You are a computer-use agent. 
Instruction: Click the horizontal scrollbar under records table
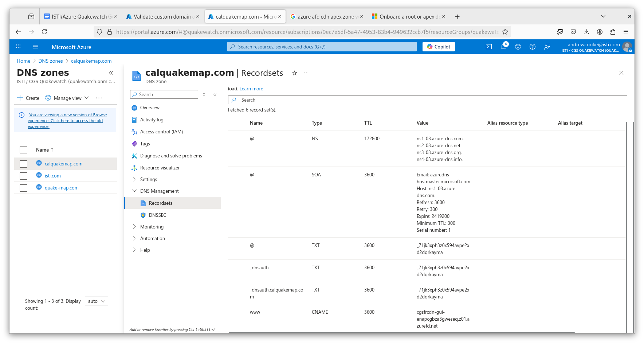402,332
